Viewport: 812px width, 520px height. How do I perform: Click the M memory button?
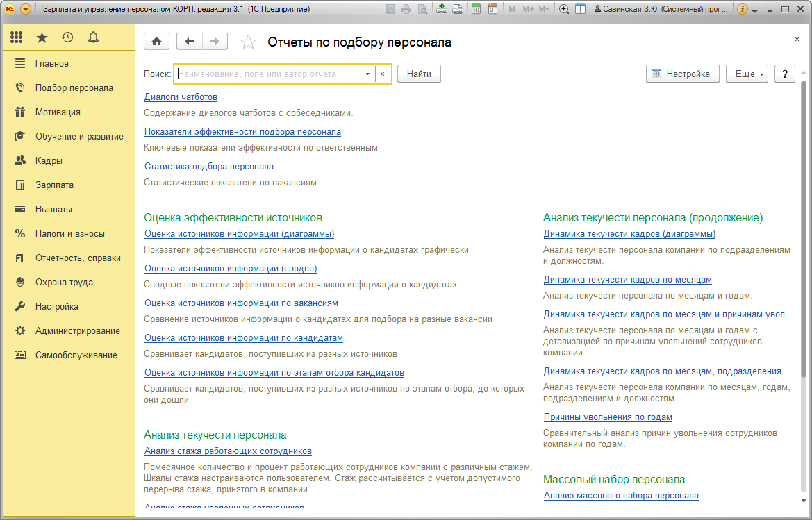[x=512, y=9]
